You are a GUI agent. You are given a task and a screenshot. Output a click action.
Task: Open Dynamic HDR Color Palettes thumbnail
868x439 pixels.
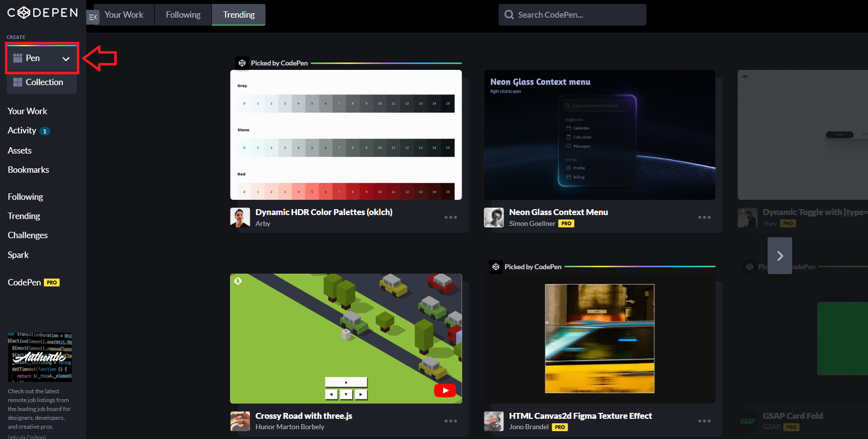point(346,135)
